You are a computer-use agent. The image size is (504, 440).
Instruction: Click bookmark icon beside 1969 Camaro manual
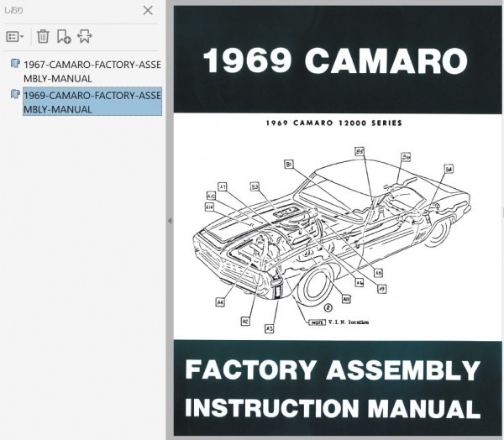point(15,95)
